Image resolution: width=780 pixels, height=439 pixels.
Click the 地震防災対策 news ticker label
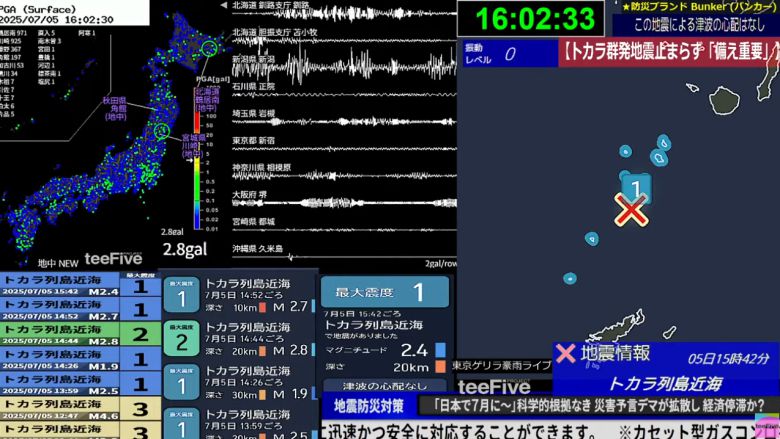[369, 407]
